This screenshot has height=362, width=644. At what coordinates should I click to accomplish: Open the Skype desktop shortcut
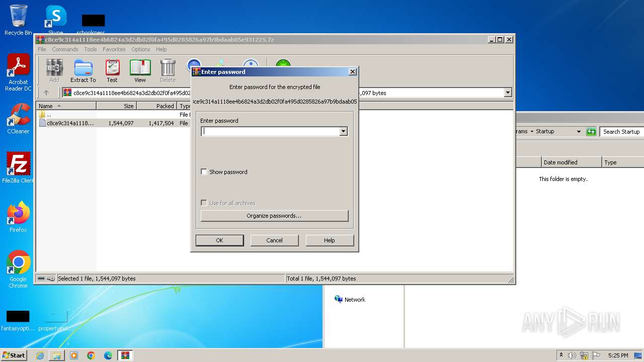(x=56, y=20)
